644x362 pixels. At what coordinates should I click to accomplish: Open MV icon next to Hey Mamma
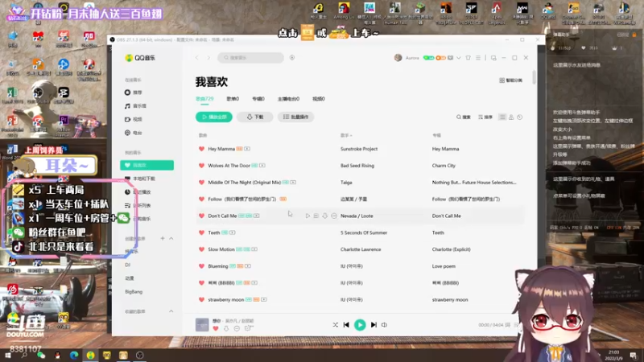tap(247, 149)
